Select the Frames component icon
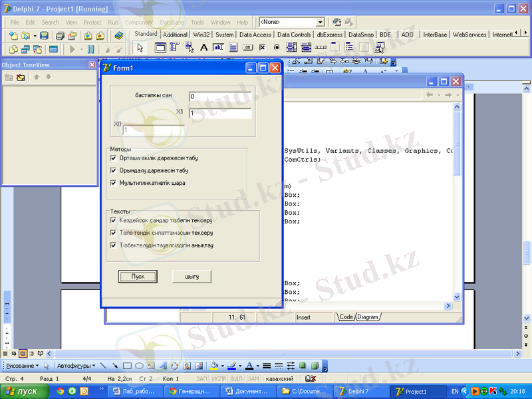The height and width of the screenshot is (399, 532). tap(160, 47)
